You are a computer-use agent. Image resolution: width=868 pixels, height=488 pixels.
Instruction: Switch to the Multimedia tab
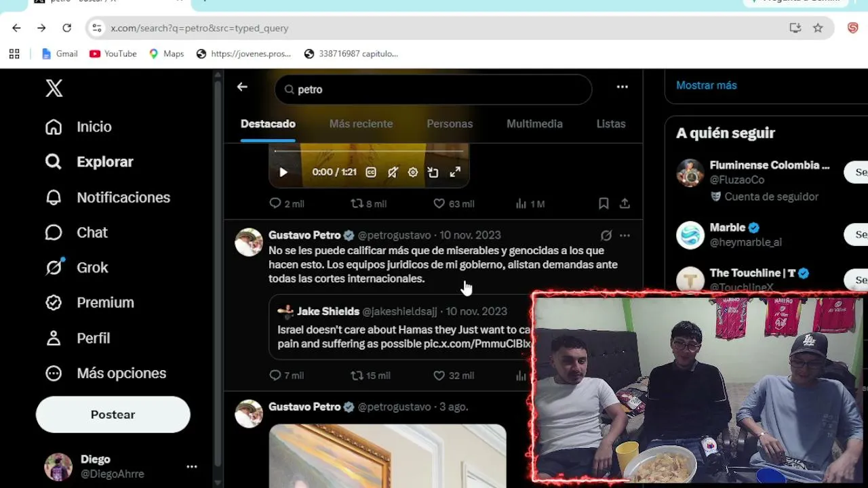click(x=534, y=124)
